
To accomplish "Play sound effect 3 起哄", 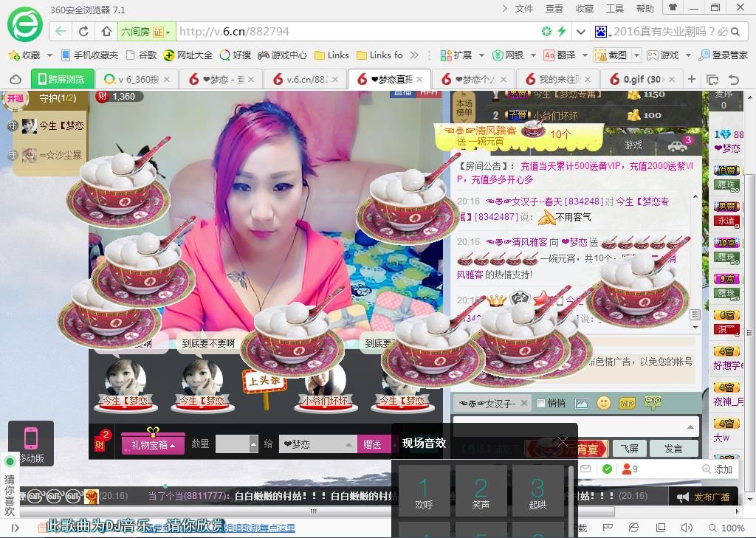I will (x=537, y=491).
